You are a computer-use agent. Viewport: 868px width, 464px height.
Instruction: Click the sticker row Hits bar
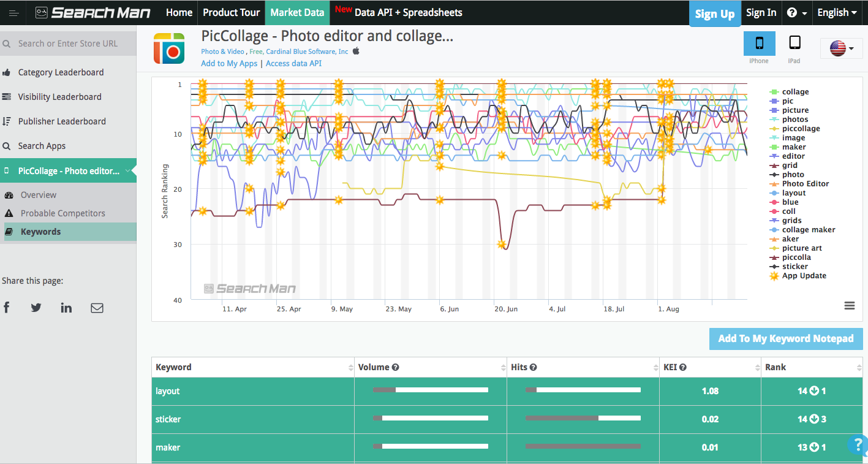(x=583, y=418)
